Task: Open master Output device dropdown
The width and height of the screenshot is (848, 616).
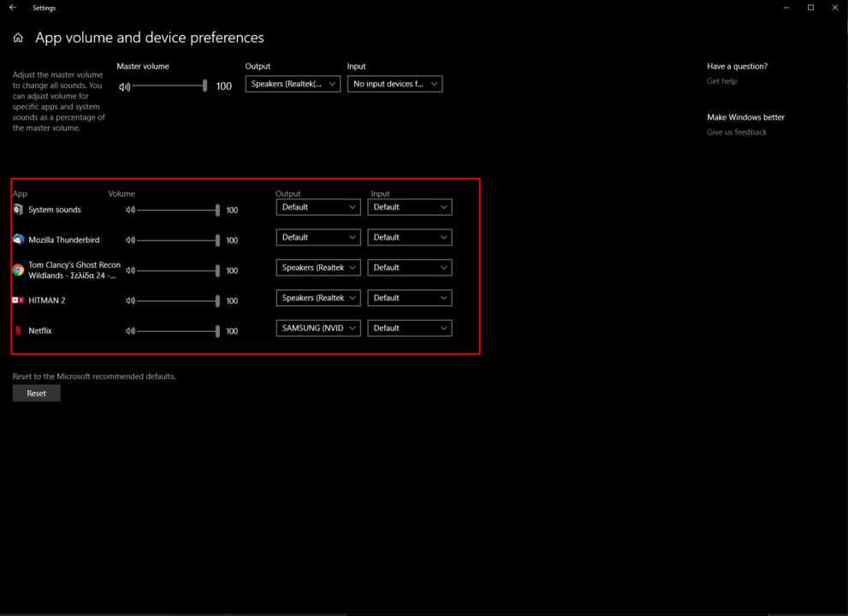Action: tap(293, 84)
